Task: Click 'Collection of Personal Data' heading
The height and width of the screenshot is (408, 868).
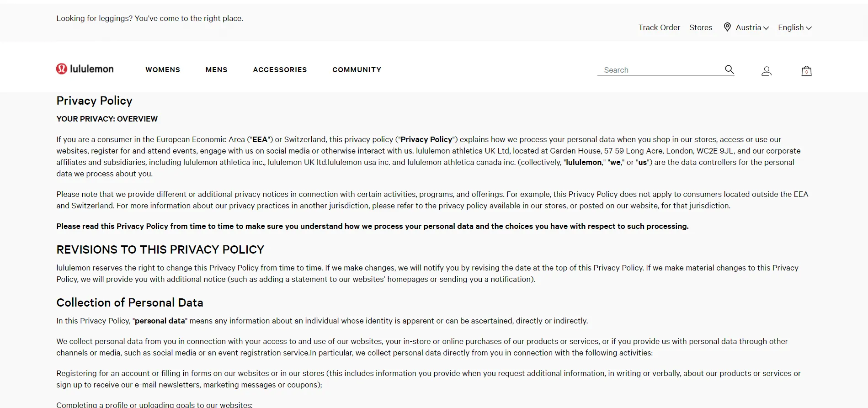Action: [129, 302]
